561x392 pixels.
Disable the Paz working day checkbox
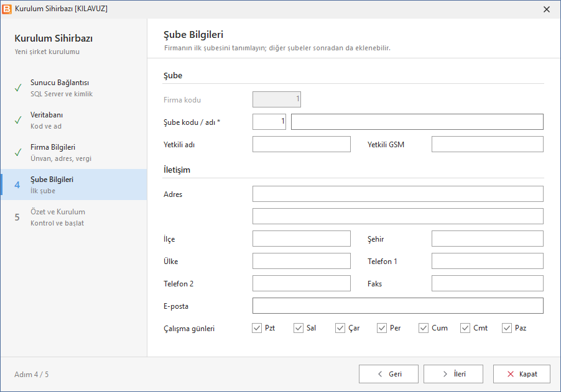click(x=507, y=328)
